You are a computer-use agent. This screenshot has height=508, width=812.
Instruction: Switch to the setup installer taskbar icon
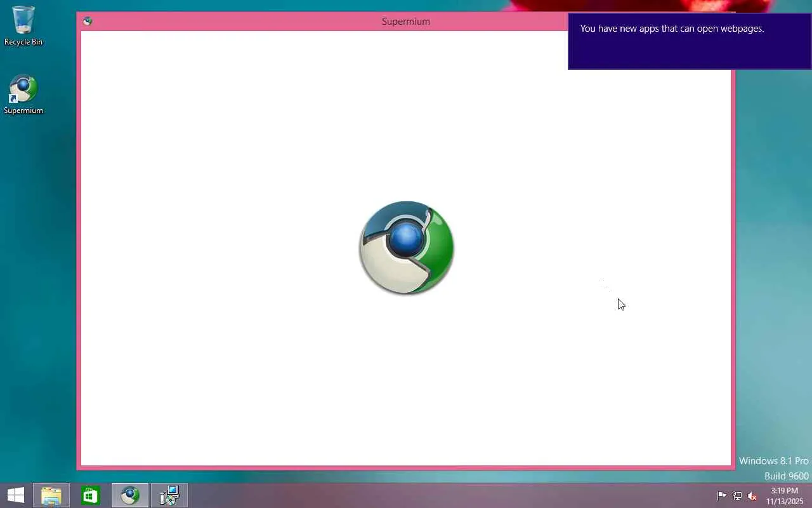pos(169,495)
